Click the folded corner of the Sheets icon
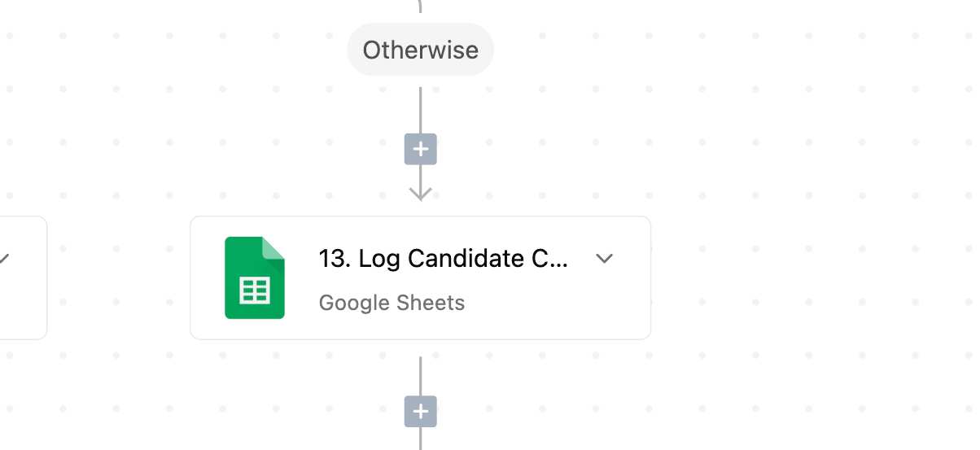The width and height of the screenshot is (980, 450). [274, 247]
